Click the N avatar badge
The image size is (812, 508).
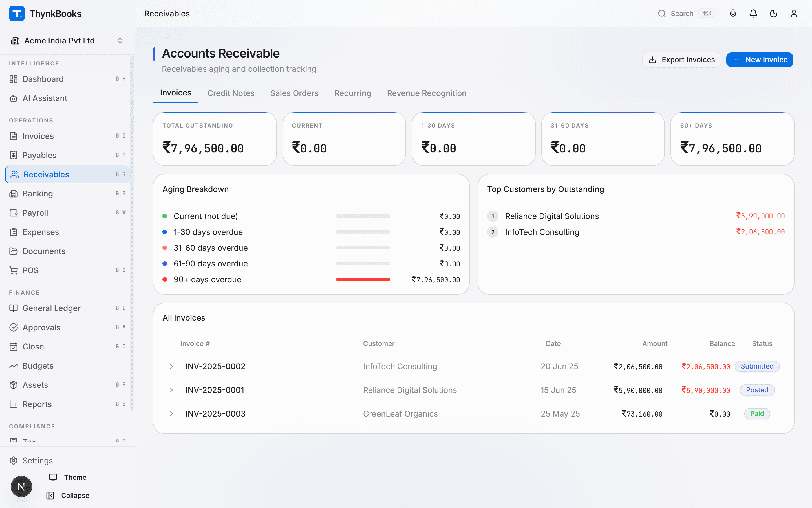tap(21, 487)
